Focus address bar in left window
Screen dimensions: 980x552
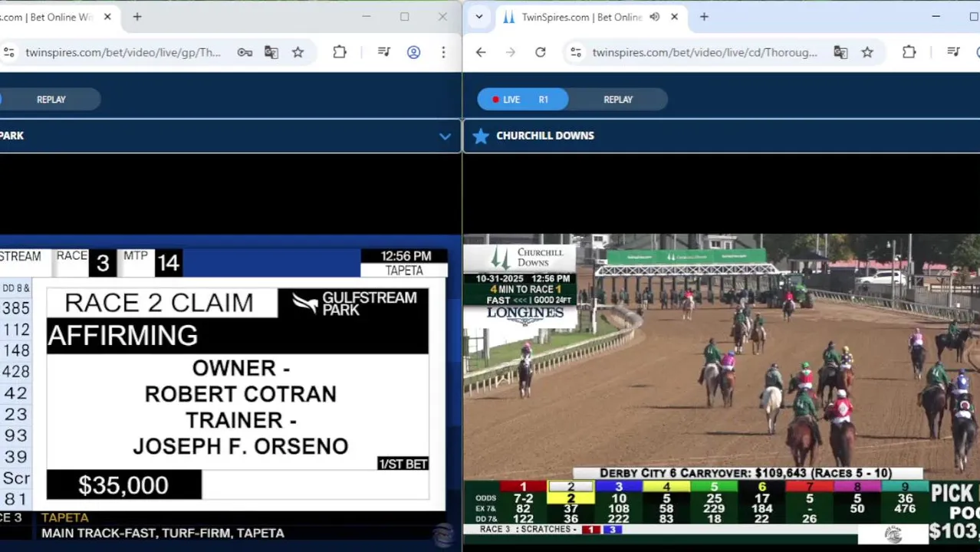(x=123, y=52)
